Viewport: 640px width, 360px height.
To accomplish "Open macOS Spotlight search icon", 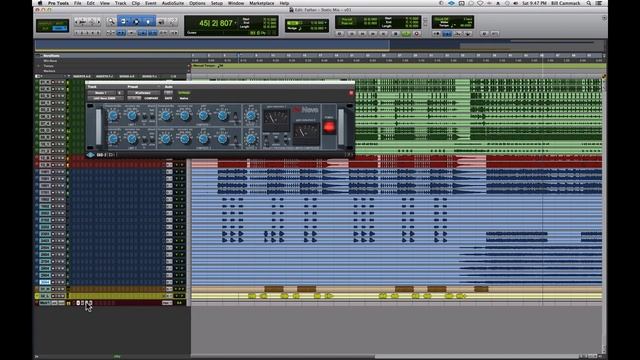I will (589, 3).
